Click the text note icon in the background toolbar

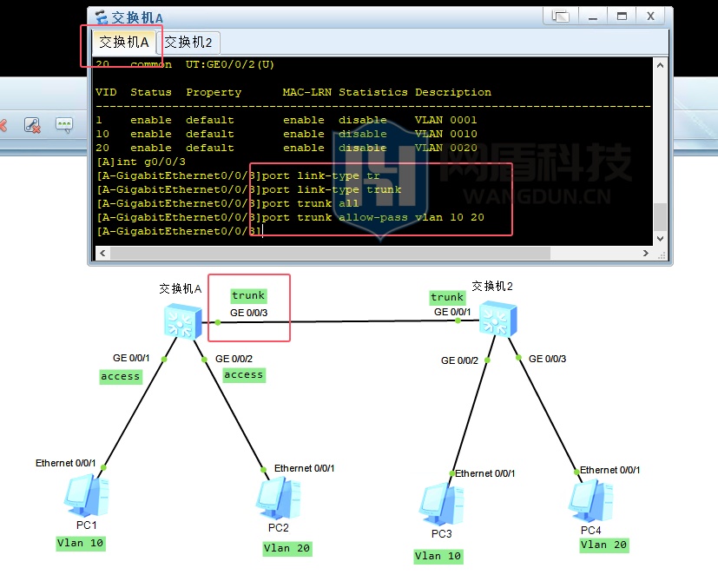[x=64, y=124]
